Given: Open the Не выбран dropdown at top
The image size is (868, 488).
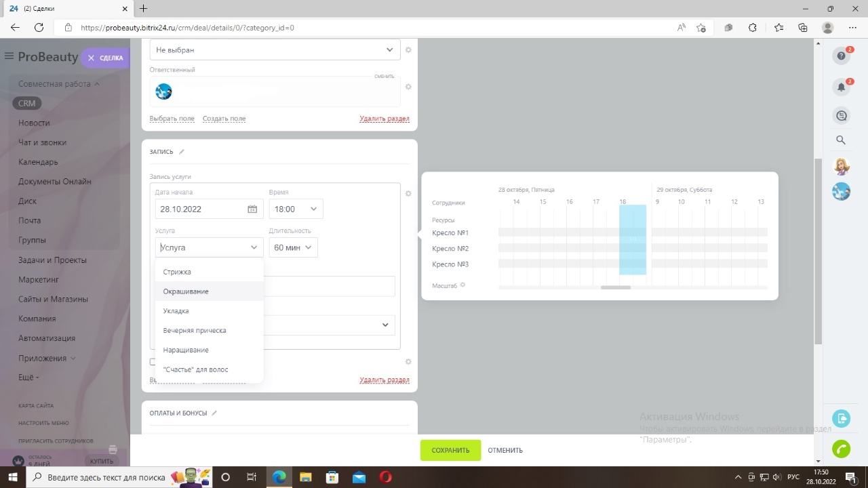Looking at the screenshot, I should [x=275, y=50].
